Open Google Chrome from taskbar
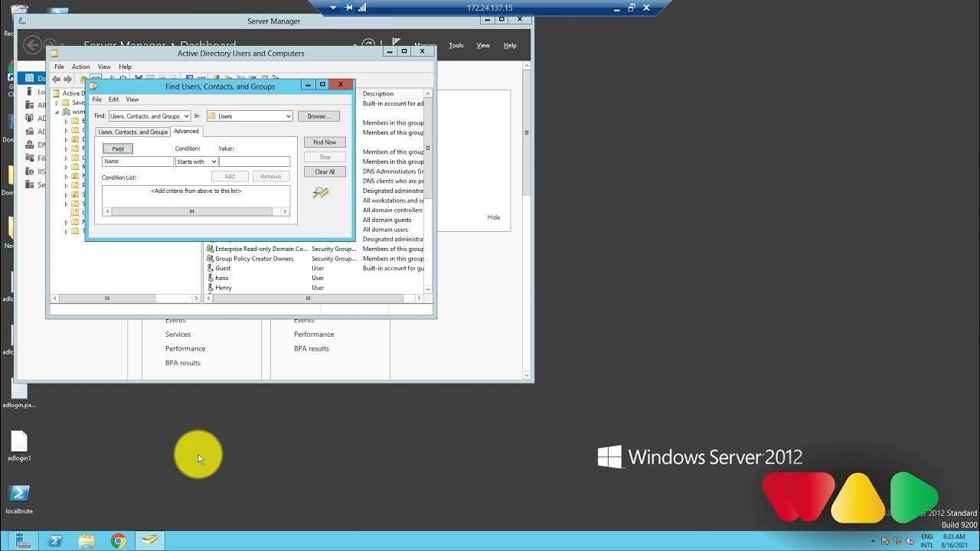 point(118,541)
